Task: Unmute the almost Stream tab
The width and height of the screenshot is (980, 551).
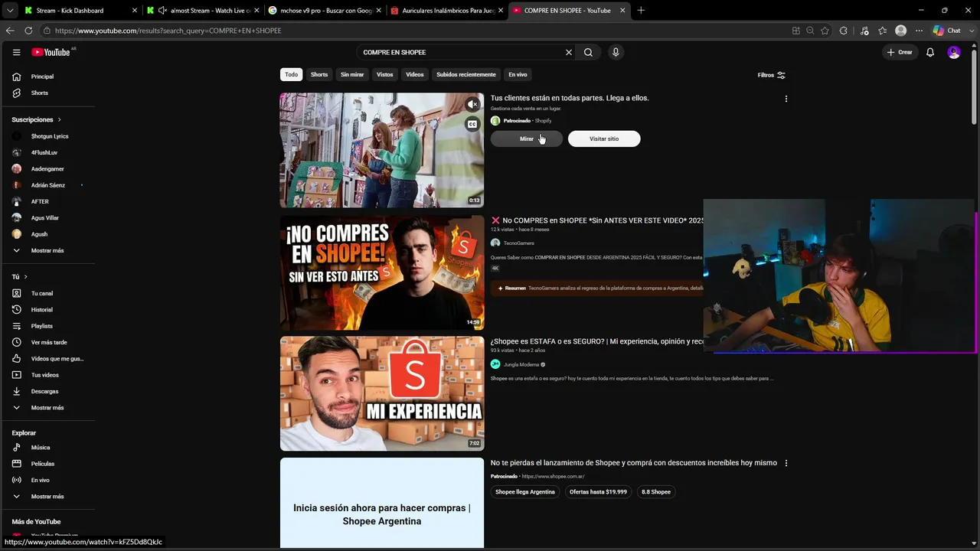Action: coord(162,11)
